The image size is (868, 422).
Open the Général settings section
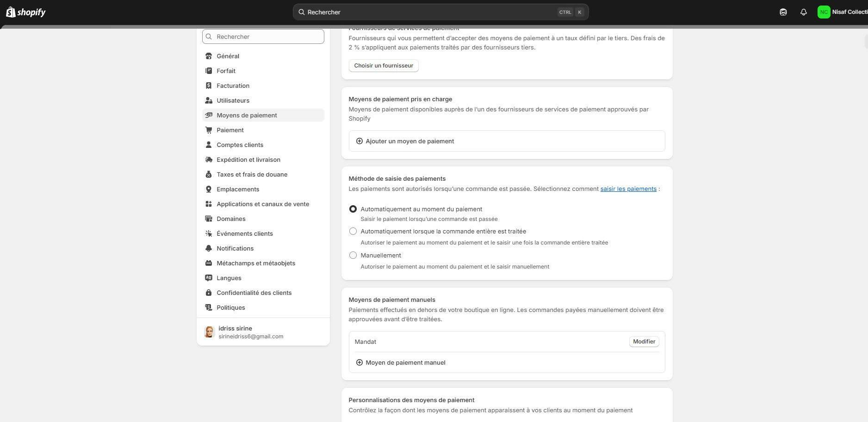tap(228, 56)
